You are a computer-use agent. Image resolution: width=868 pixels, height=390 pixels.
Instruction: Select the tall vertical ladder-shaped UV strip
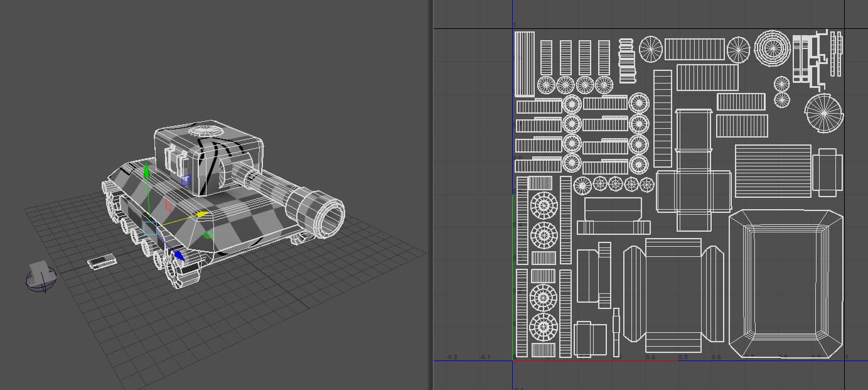[662, 117]
